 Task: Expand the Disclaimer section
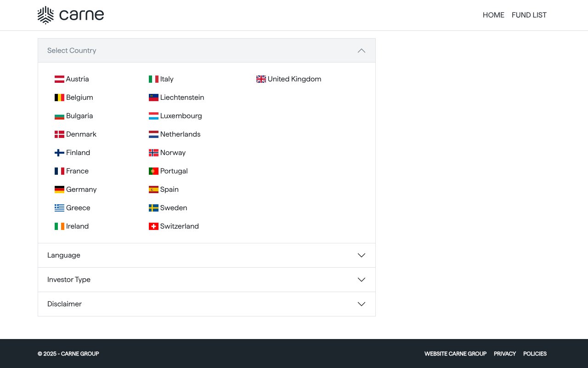click(x=362, y=304)
